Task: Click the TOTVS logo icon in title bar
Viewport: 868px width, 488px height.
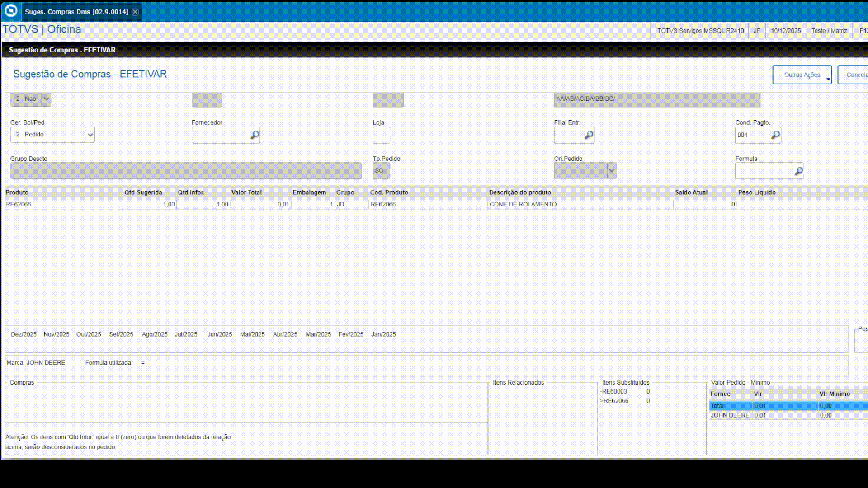Action: click(11, 10)
